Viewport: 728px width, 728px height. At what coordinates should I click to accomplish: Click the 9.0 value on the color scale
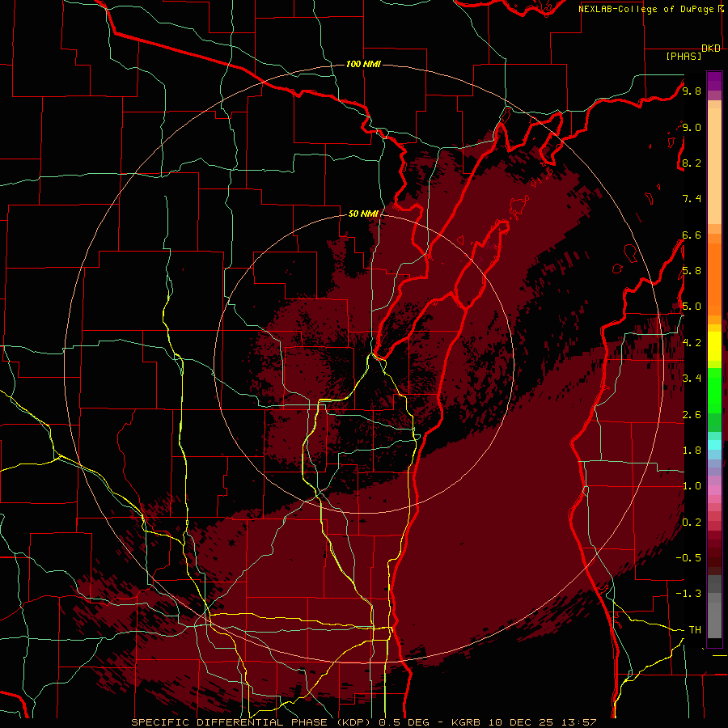pyautogui.click(x=692, y=127)
